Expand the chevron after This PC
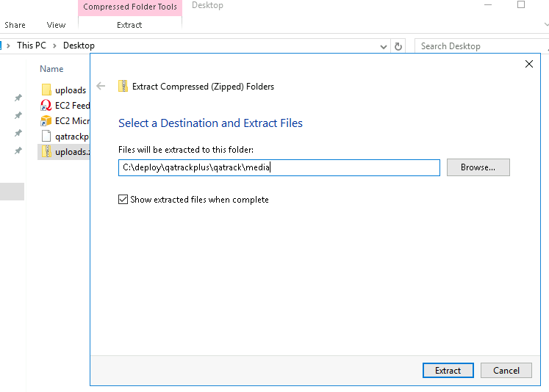 54,46
